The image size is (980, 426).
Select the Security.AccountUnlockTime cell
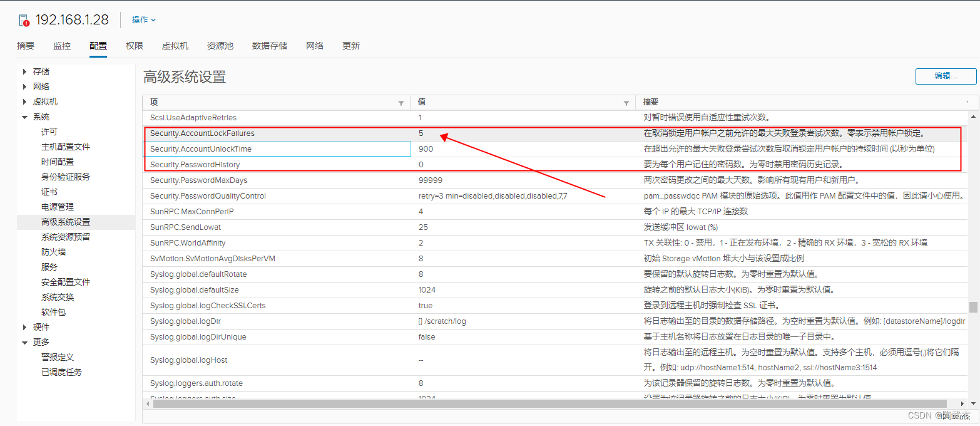pos(277,149)
